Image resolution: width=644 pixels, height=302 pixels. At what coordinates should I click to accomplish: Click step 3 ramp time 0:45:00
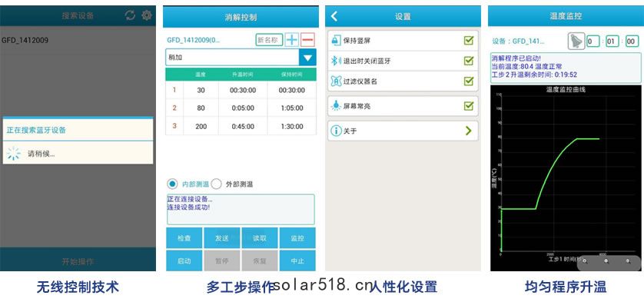point(243,126)
